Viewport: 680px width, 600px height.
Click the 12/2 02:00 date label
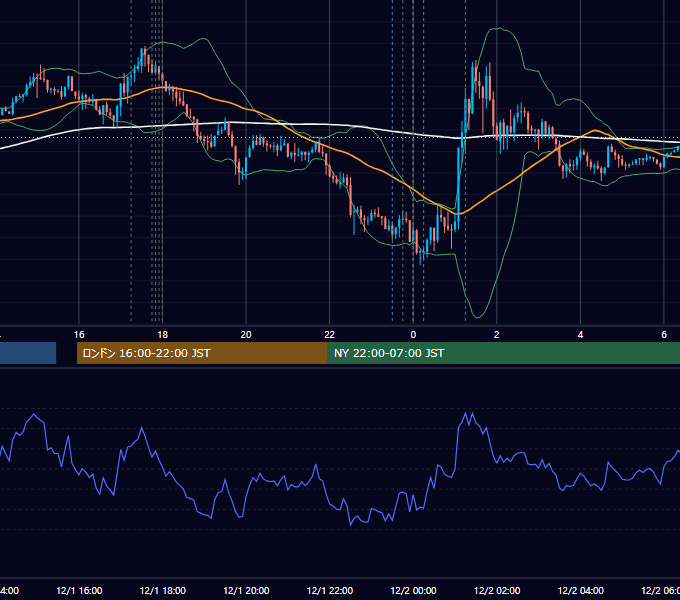(x=497, y=590)
